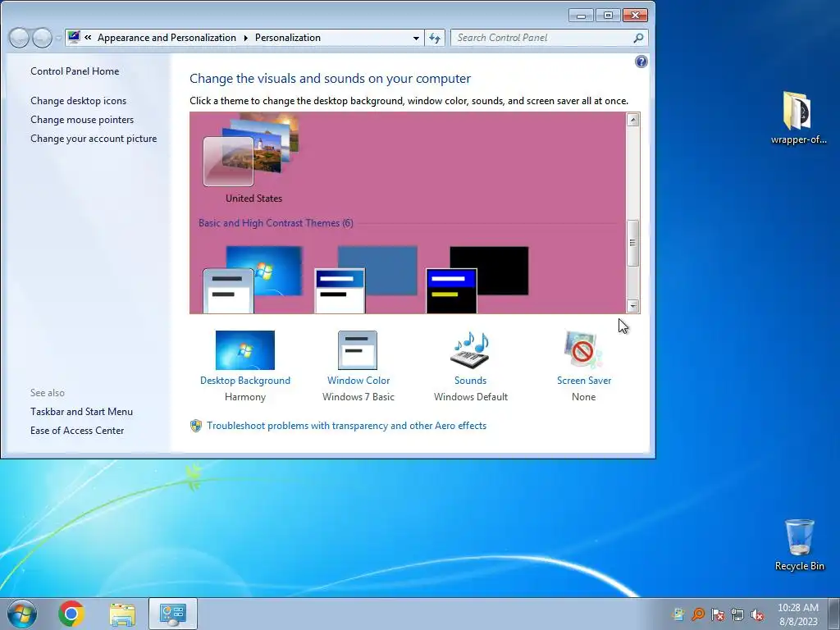Select the Recycle Bin desktop icon
The height and width of the screenshot is (630, 840).
799,545
